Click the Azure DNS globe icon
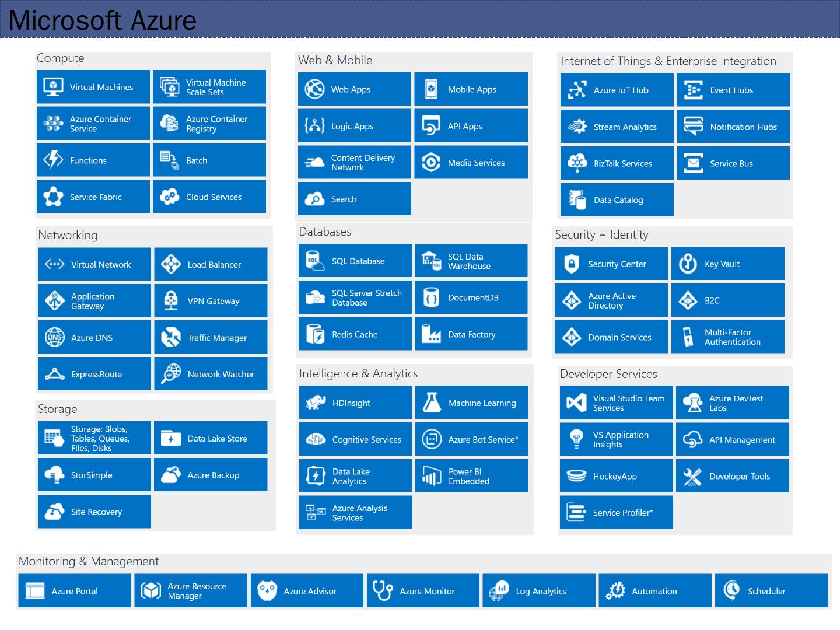840x630 pixels. (x=55, y=337)
